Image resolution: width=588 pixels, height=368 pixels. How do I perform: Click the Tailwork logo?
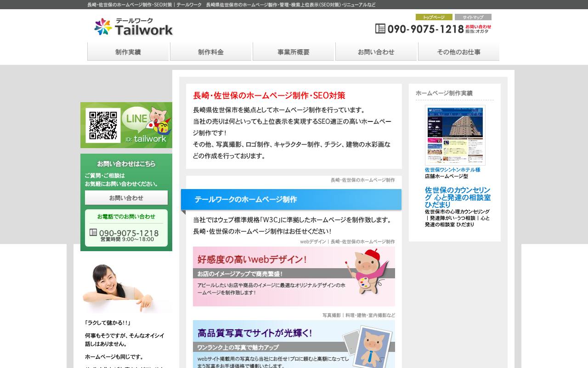[133, 27]
